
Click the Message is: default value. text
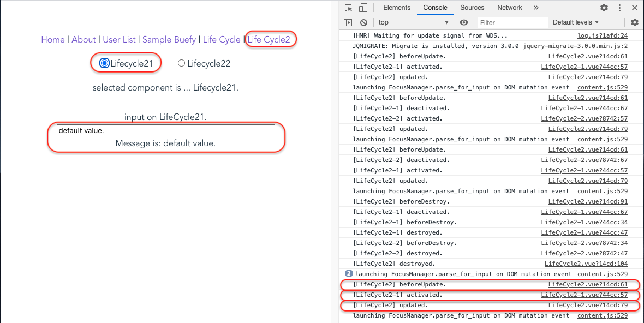click(x=165, y=143)
